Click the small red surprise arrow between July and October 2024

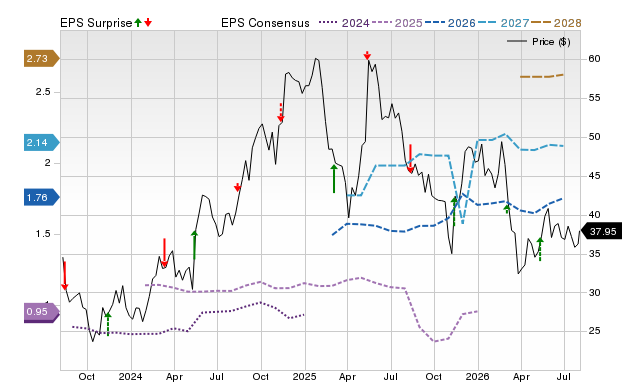pos(238,188)
